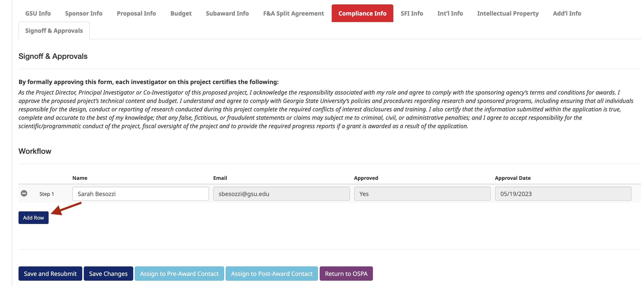
Task: Click the Add Row button
Action: point(33,218)
